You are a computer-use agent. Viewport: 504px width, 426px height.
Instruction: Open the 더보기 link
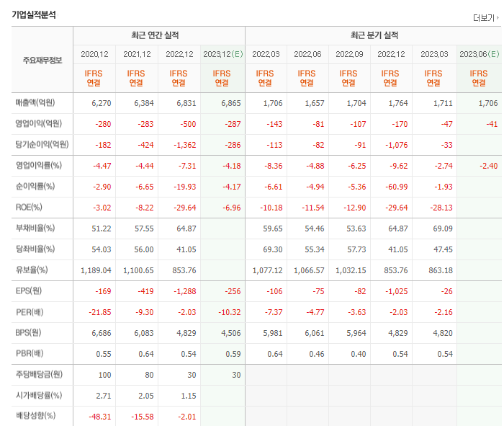point(483,18)
